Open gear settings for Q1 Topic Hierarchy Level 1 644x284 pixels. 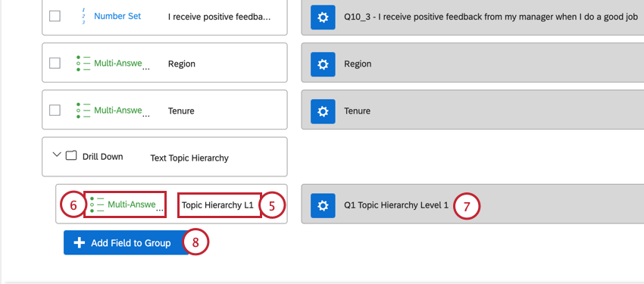pyautogui.click(x=323, y=205)
